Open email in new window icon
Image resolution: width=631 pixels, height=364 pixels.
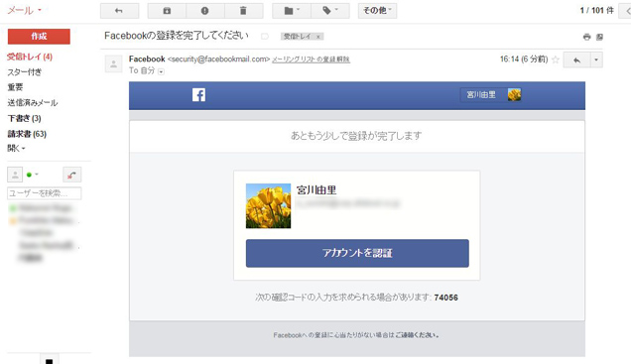(x=599, y=37)
